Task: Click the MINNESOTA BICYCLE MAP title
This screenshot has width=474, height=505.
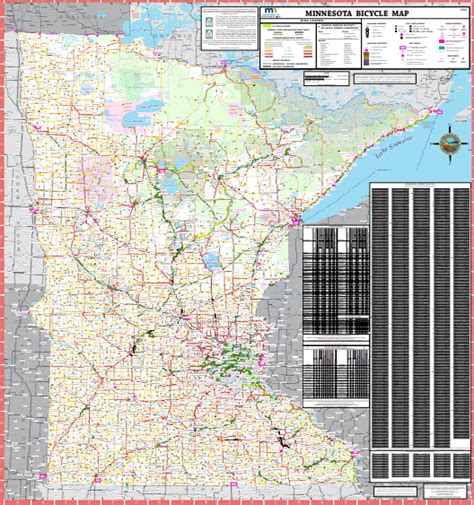Action: pyautogui.click(x=357, y=14)
